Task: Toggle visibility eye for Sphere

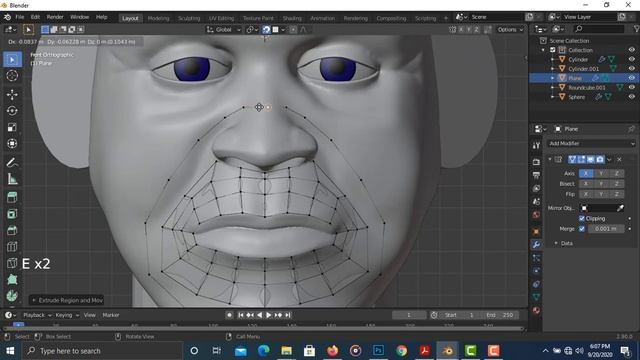Action: pos(631,97)
